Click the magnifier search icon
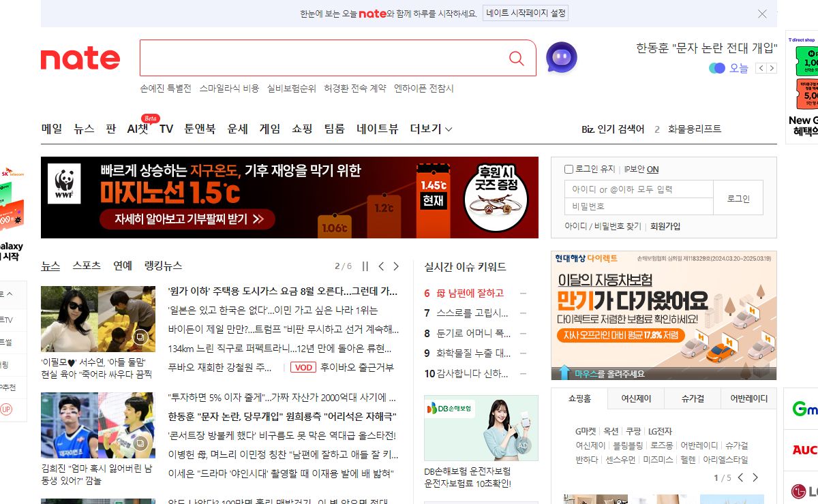 click(517, 59)
